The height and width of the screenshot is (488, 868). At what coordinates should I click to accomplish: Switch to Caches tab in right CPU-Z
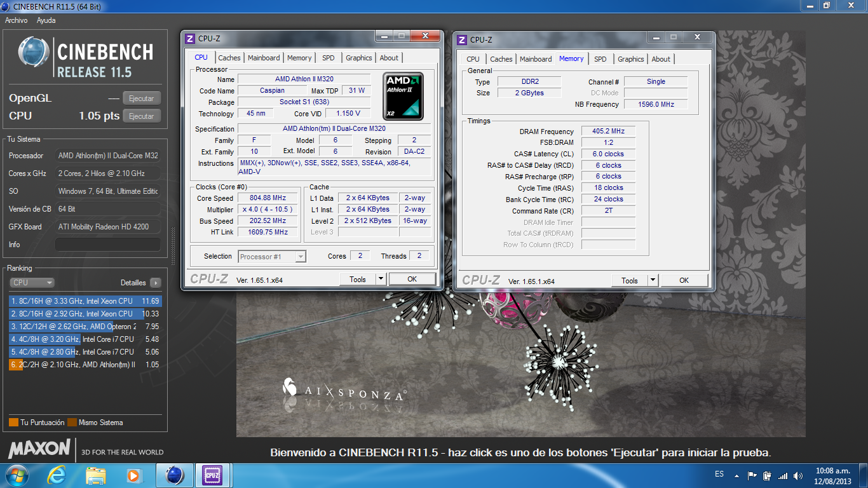tap(501, 59)
